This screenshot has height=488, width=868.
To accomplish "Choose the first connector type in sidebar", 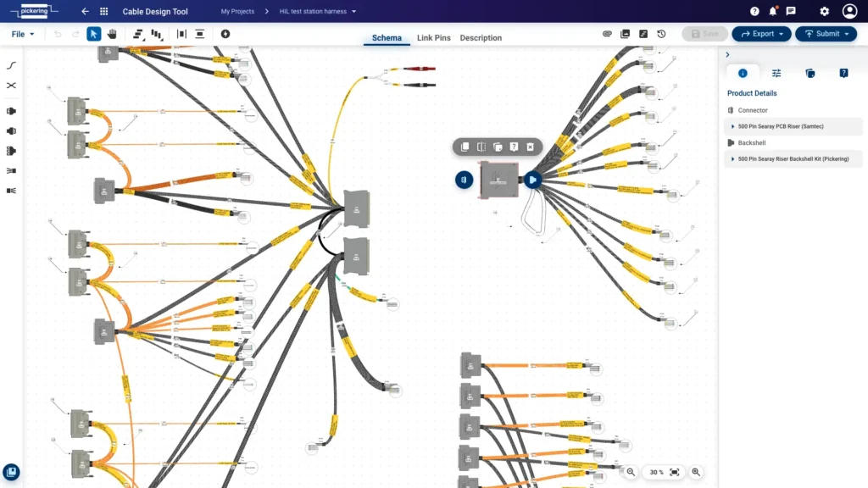I will pos(11,111).
